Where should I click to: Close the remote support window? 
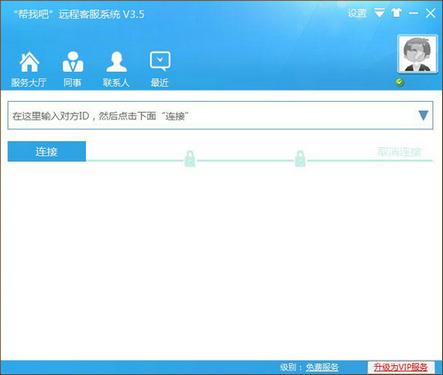click(430, 13)
